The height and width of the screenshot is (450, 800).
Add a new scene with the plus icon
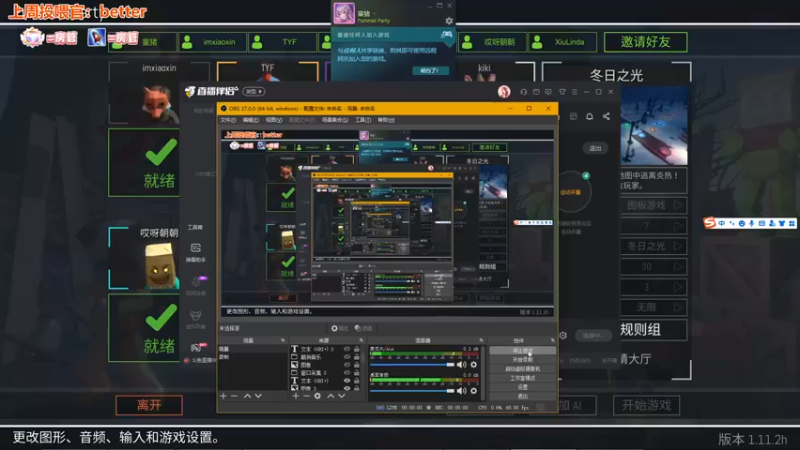click(223, 396)
